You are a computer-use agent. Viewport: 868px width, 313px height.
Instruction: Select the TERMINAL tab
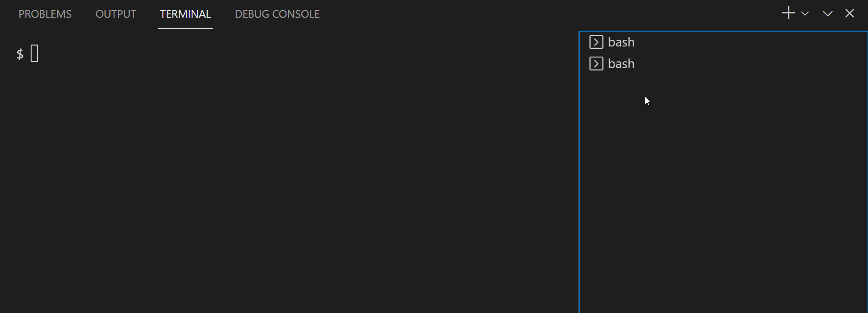[x=185, y=14]
